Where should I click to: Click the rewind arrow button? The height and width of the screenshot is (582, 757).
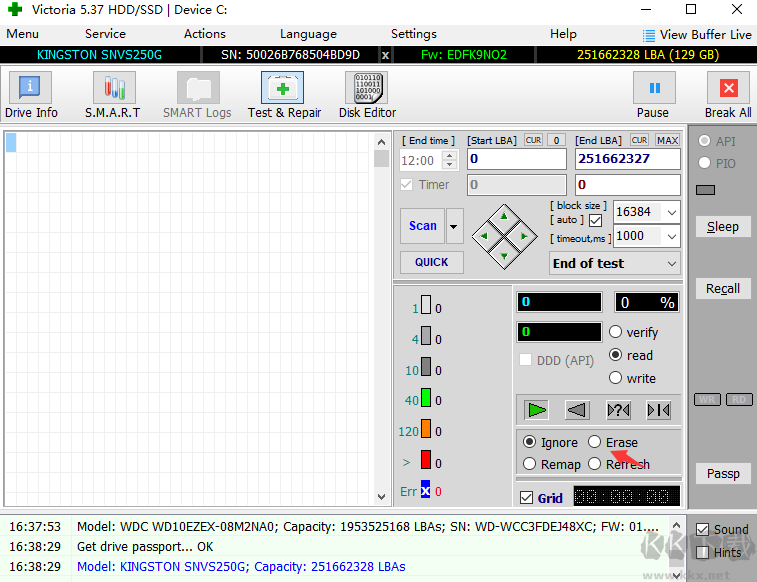[577, 410]
